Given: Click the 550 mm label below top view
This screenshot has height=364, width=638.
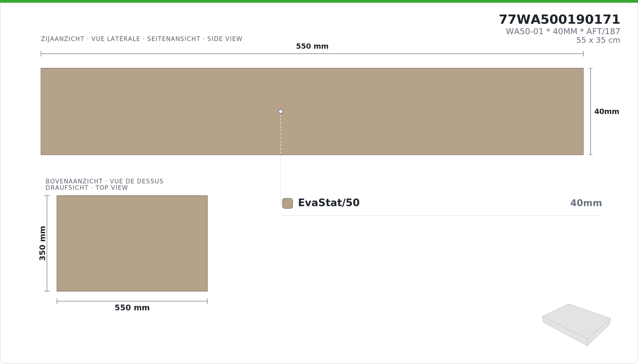Looking at the screenshot, I should point(132,308).
